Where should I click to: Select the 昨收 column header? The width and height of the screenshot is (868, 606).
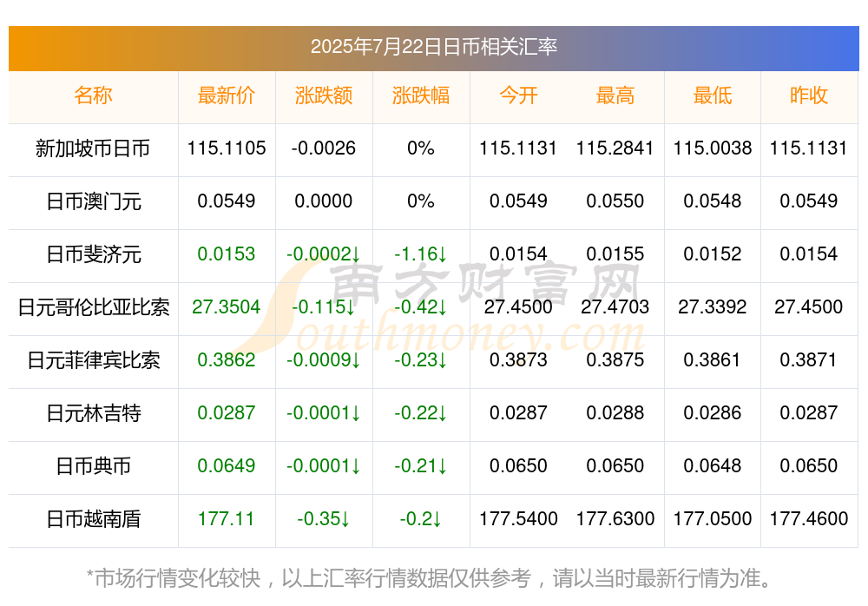click(809, 96)
